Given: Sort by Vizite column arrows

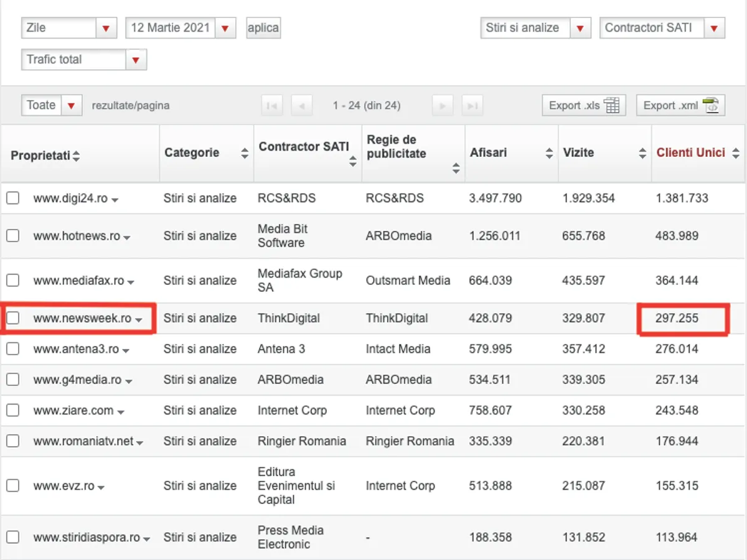Looking at the screenshot, I should coord(642,153).
